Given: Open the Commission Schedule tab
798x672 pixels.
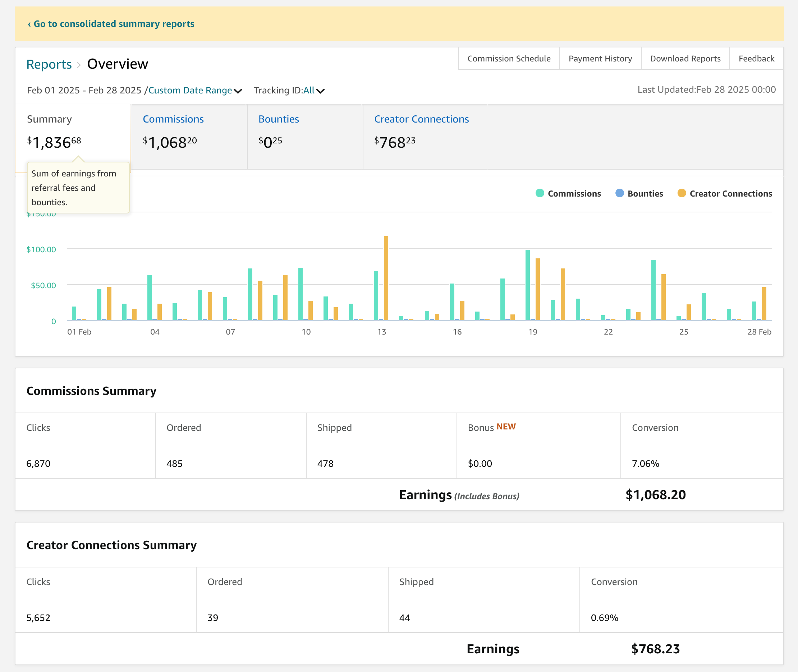Looking at the screenshot, I should 509,59.
